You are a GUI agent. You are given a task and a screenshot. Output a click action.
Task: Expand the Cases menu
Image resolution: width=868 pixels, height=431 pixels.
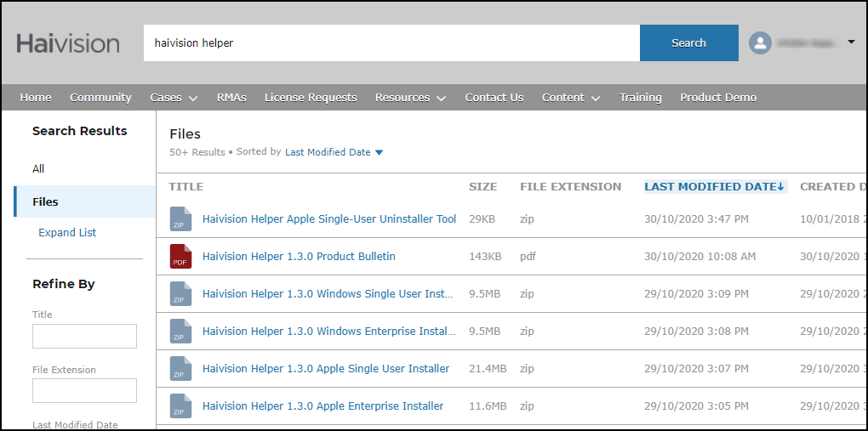(174, 98)
